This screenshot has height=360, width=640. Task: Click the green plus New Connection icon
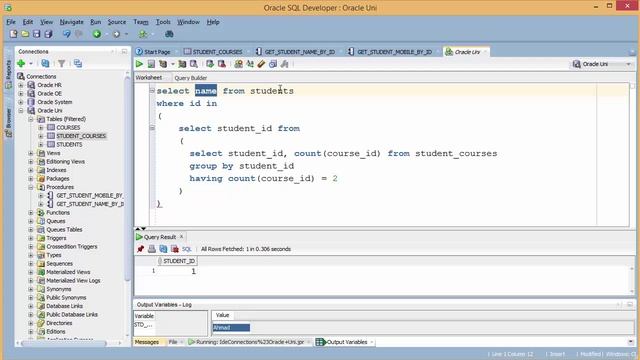[x=21, y=63]
